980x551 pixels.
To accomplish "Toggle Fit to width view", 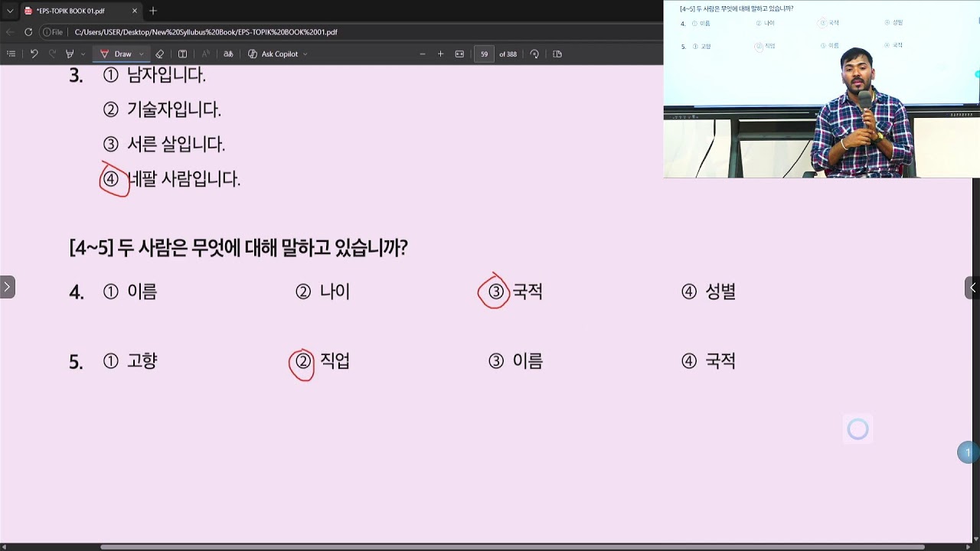I will [459, 54].
